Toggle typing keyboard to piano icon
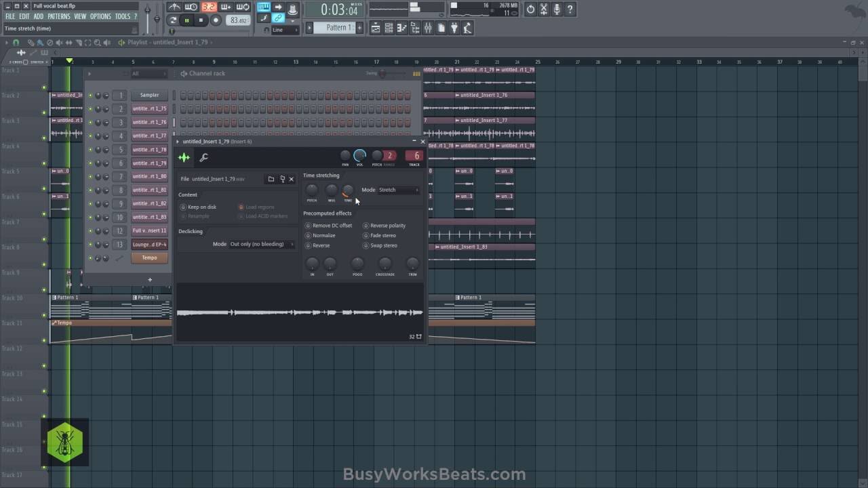The image size is (868, 488). click(x=263, y=7)
